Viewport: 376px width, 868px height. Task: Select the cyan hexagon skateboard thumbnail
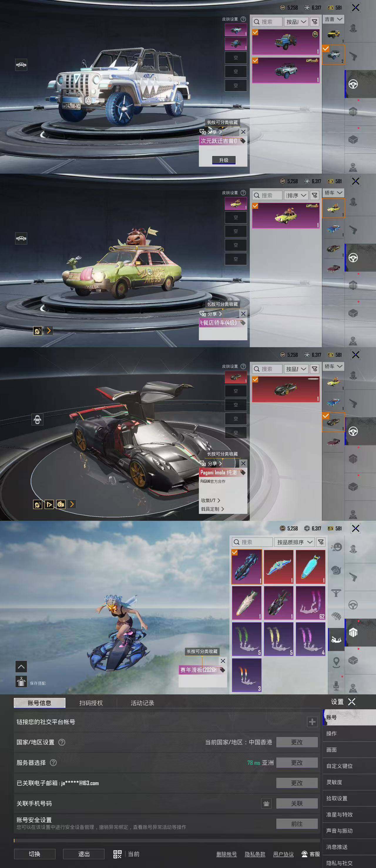click(310, 567)
